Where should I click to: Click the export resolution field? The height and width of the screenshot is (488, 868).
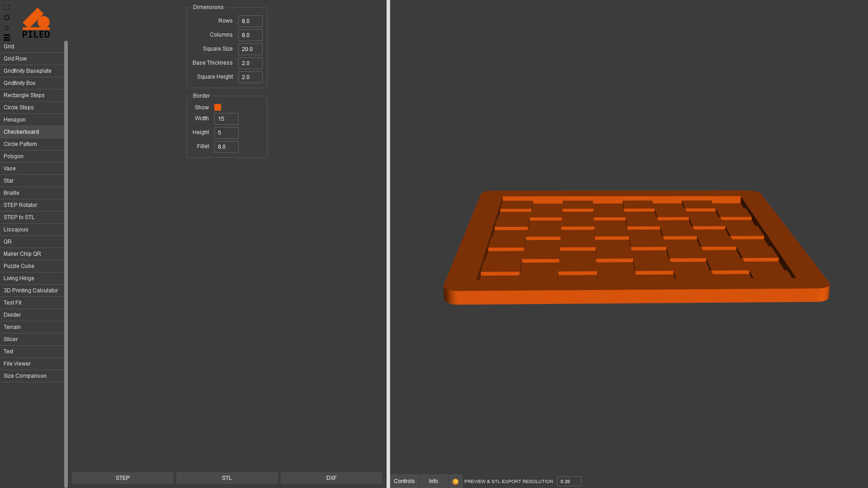(x=568, y=481)
